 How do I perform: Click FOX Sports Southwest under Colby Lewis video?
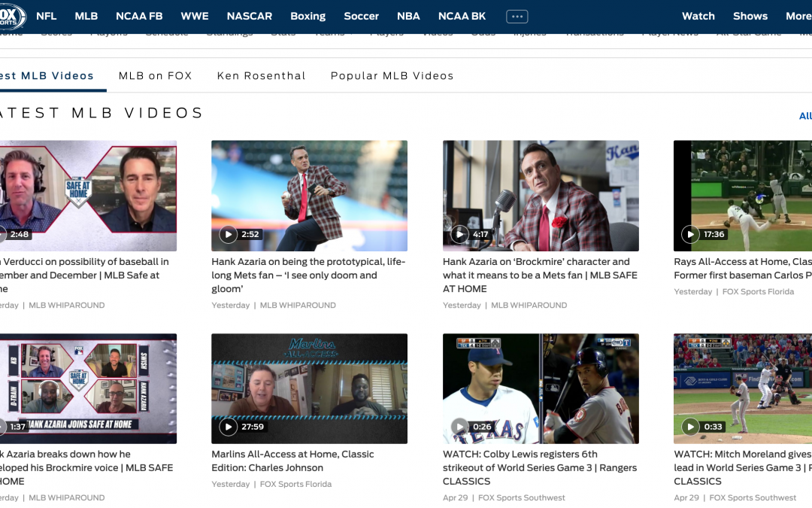(522, 497)
